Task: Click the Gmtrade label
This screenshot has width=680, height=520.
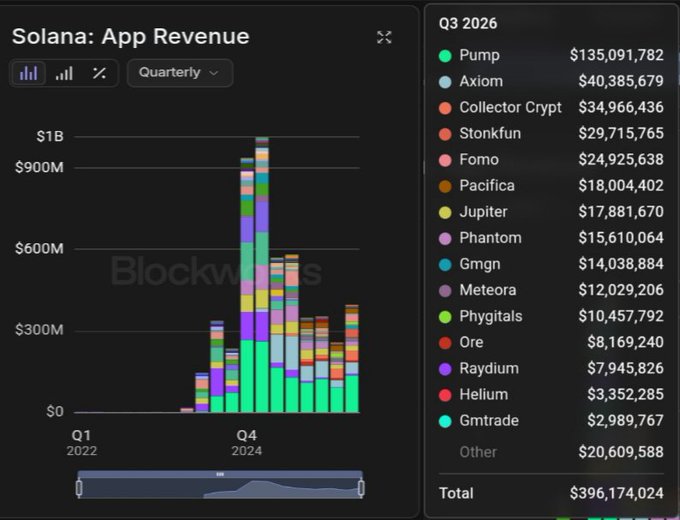Action: click(489, 420)
